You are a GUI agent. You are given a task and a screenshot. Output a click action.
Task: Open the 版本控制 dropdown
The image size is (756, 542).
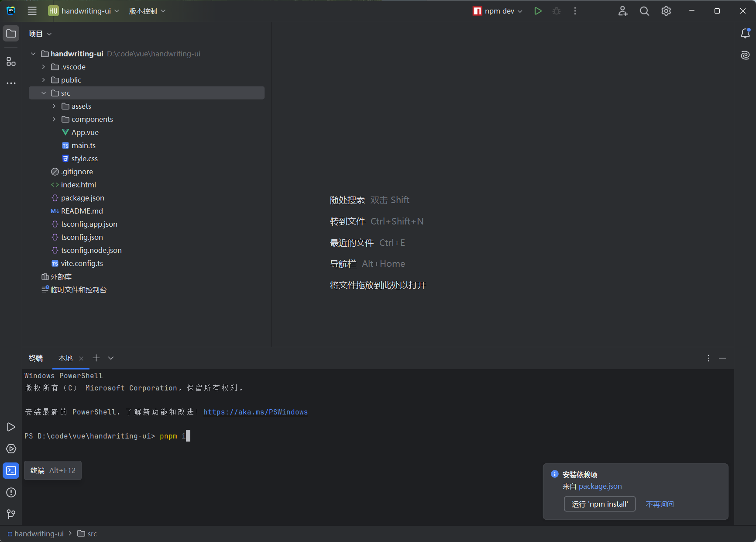[x=147, y=11]
